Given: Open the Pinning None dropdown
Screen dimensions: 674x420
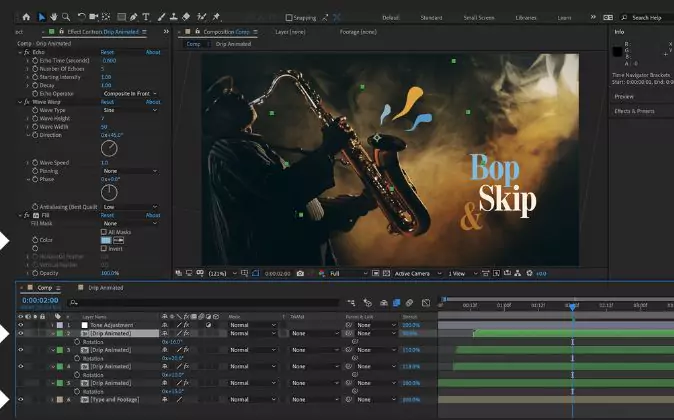Looking at the screenshot, I should (x=130, y=171).
